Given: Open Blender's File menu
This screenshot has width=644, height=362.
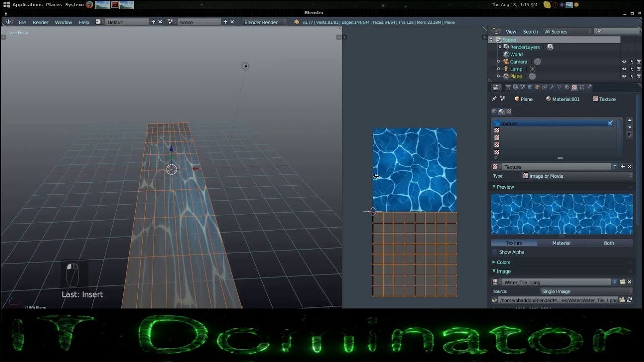Looking at the screenshot, I should coord(22,22).
